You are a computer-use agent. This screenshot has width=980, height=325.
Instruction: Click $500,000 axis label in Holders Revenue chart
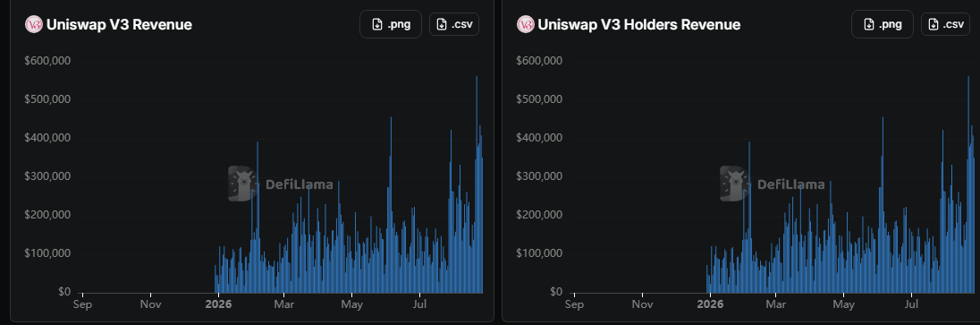click(x=539, y=99)
